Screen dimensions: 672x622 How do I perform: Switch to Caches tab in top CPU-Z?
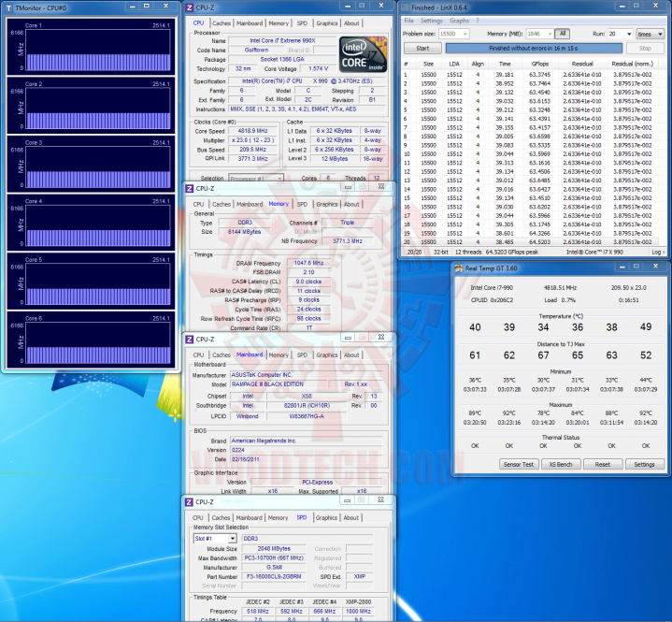222,23
